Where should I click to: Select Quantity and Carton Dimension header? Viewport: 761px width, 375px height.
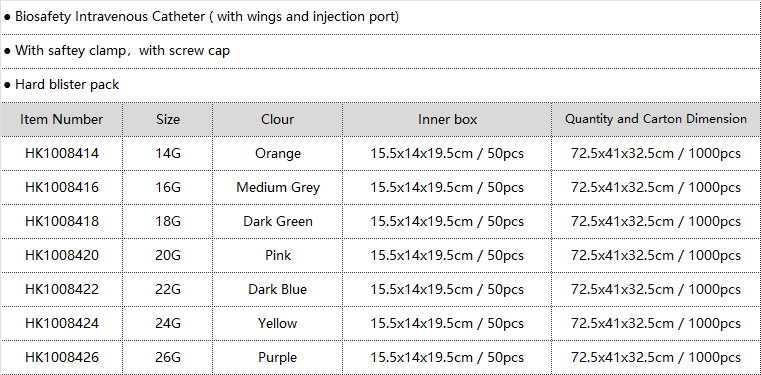coord(656,119)
